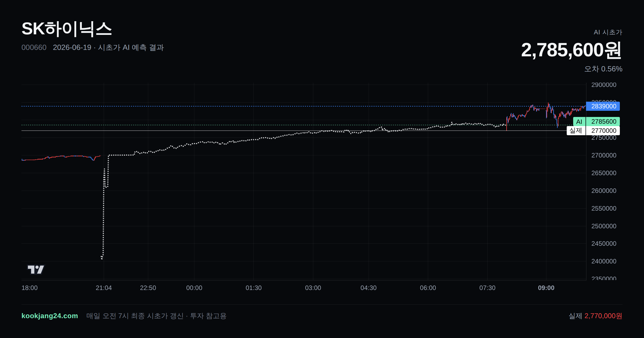The height and width of the screenshot is (338, 644).
Task: Open the kookjang24.com link
Action: pyautogui.click(x=50, y=316)
